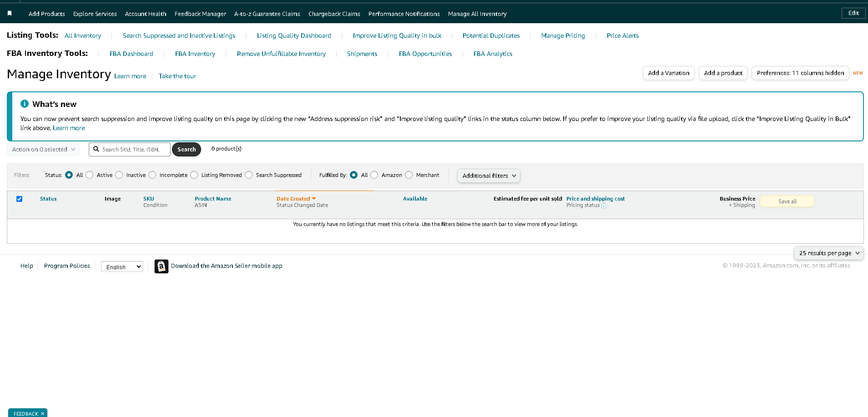Viewport: 868px width, 417px height.
Task: Open Shipments link
Action: [362, 54]
